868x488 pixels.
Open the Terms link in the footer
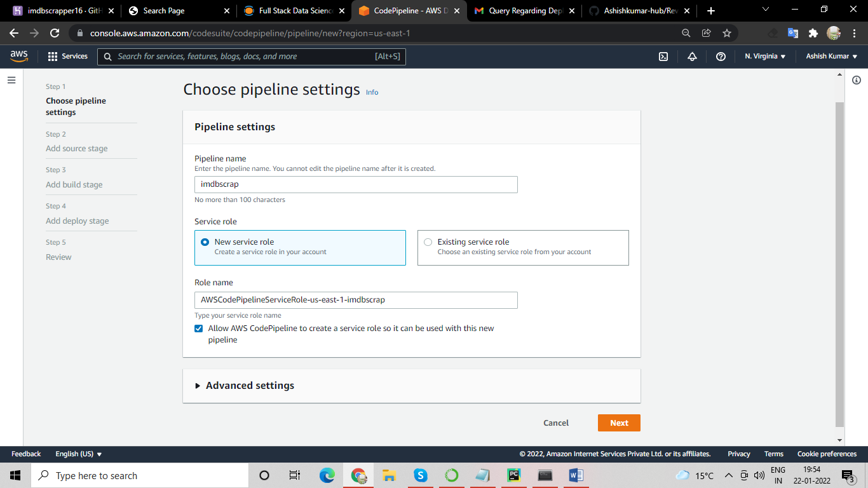774,454
